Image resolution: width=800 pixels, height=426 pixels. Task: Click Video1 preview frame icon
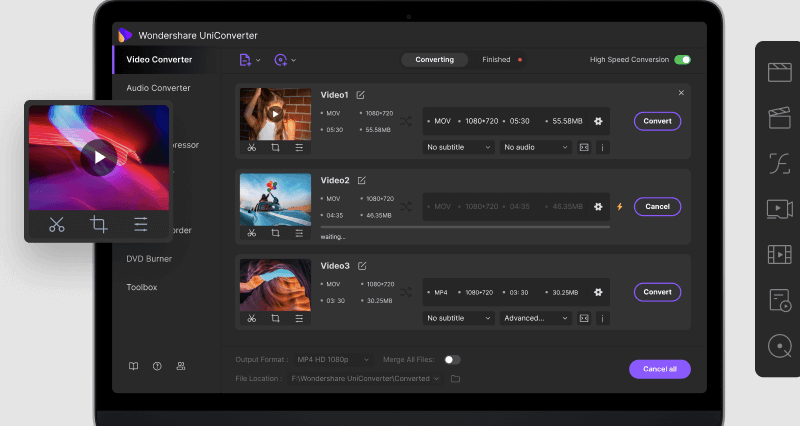[x=584, y=147]
